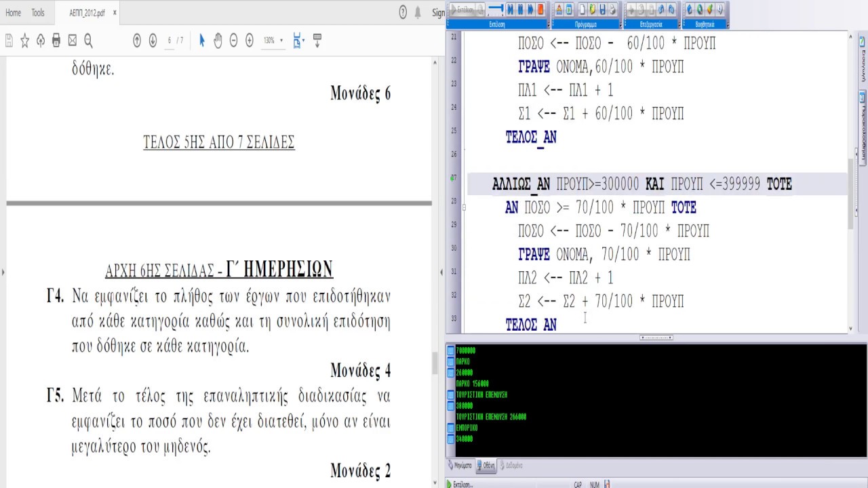Expand the Επεξεργασία toolbar options

(679, 25)
